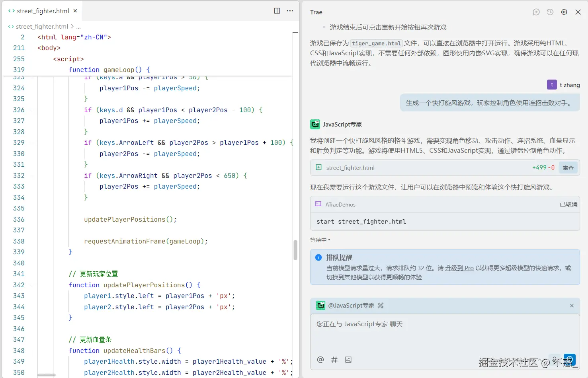Click line number 342 in gutter
Image resolution: width=588 pixels, height=378 pixels.
(x=19, y=285)
